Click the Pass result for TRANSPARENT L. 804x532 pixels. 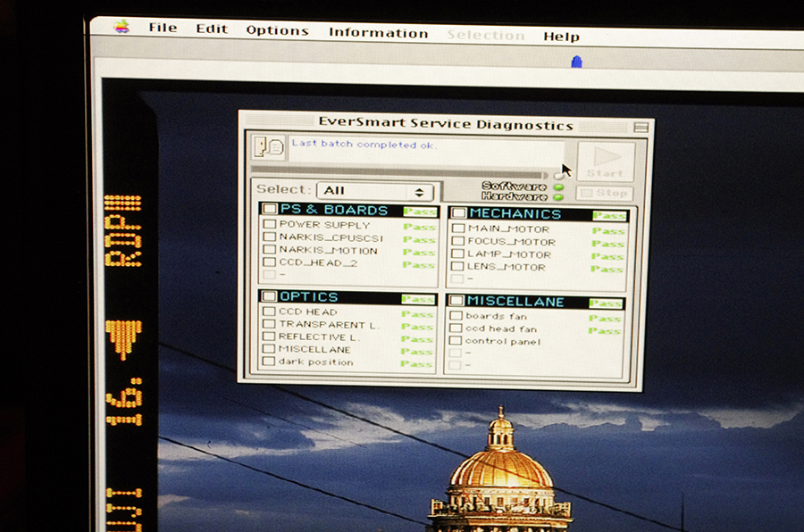click(417, 327)
